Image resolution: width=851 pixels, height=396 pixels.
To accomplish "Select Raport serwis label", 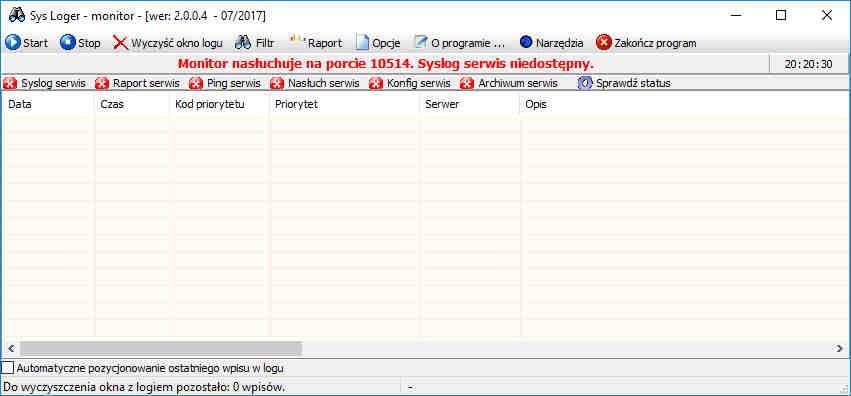I will click(x=146, y=84).
